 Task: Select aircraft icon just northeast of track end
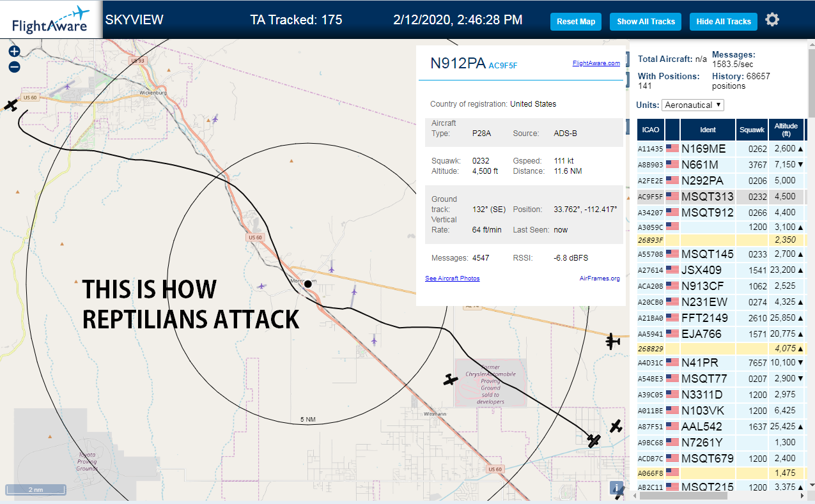coord(616,426)
